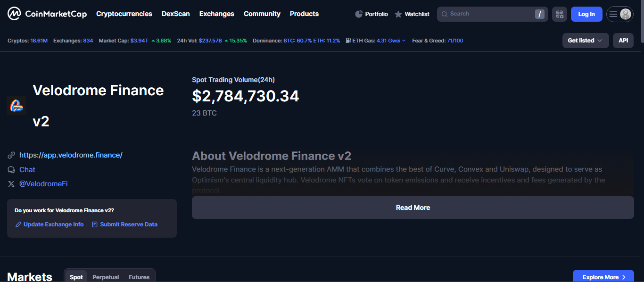Click the $2,784,730.34 trading volume

tap(246, 96)
